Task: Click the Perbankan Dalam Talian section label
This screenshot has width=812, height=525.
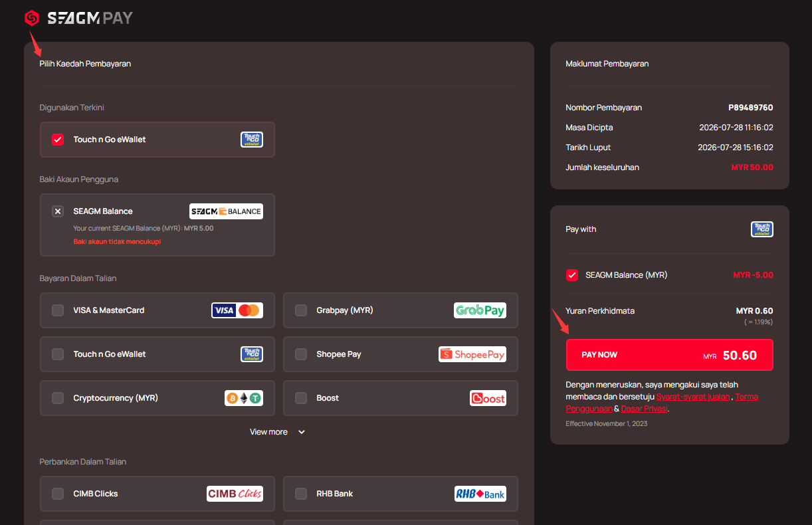Action: tap(82, 462)
